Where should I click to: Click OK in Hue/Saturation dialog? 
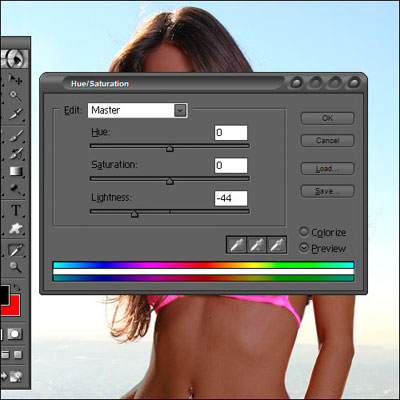327,118
